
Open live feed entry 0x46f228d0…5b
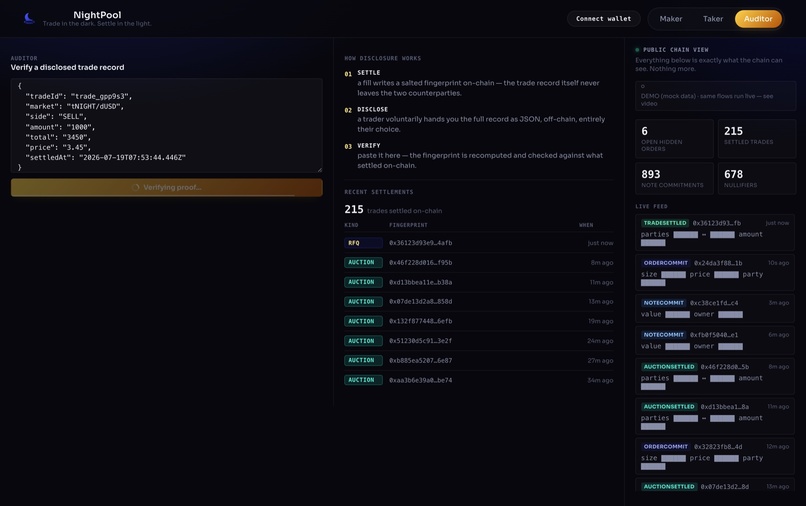pos(715,376)
